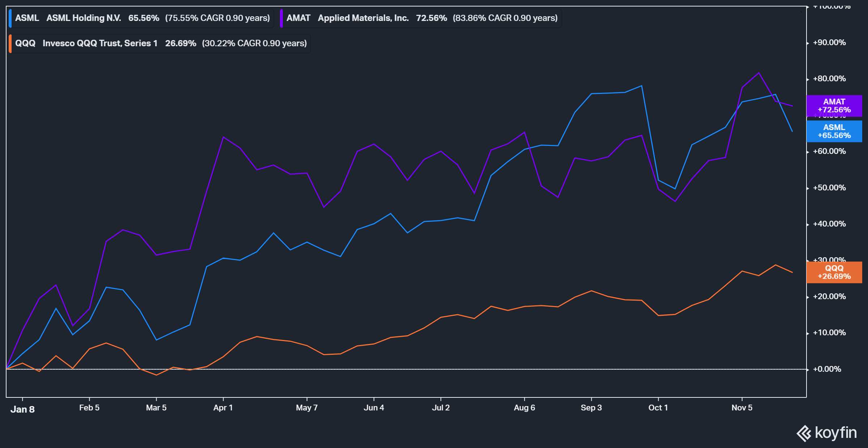868x448 pixels.
Task: Click the AMAT +72.56% price tag
Action: (x=834, y=106)
